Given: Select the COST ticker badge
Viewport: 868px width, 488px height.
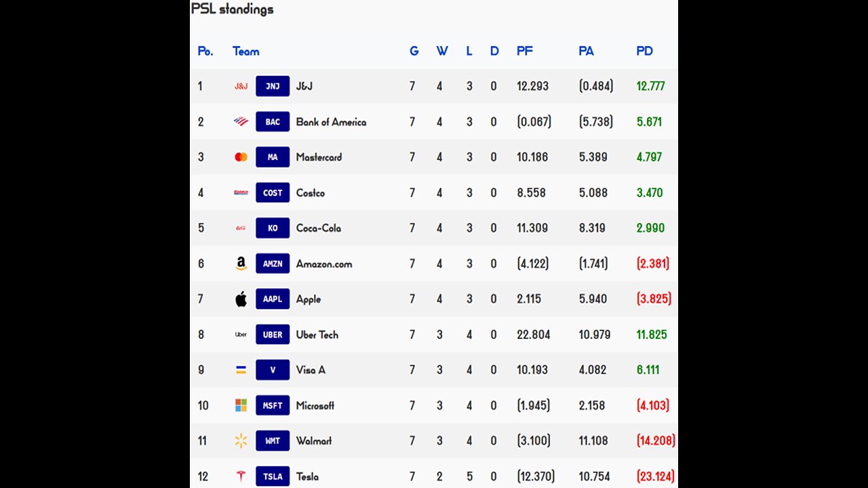Looking at the screenshot, I should (x=273, y=192).
